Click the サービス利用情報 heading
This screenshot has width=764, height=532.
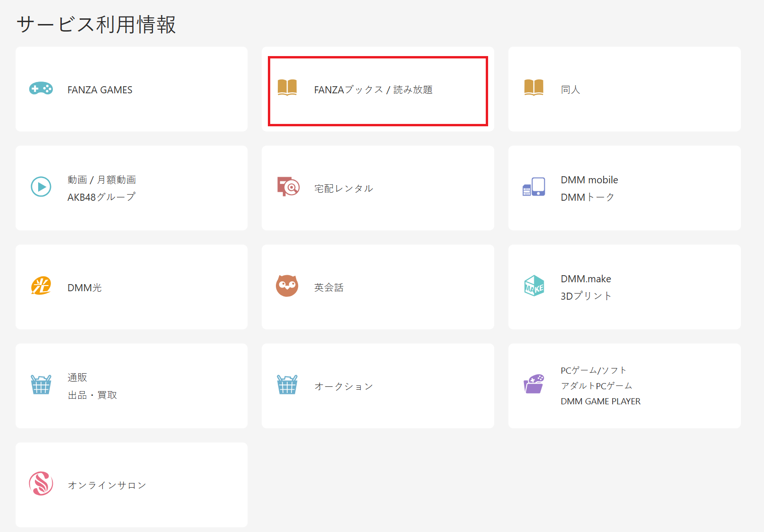(x=96, y=25)
